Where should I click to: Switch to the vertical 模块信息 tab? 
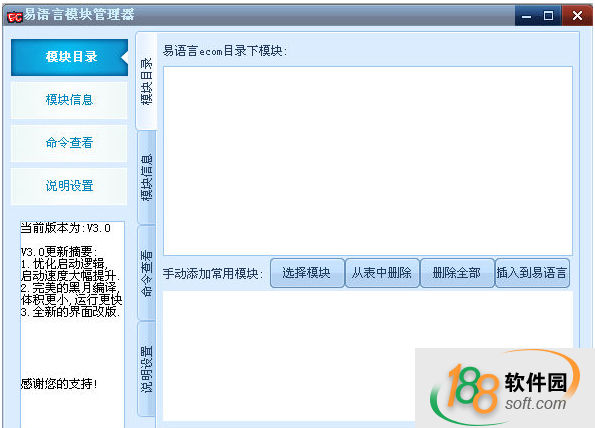pos(146,178)
